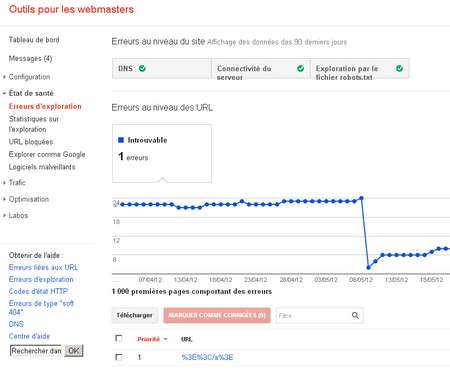Open Statistiques sur l'exploration
Viewport: 450px width, 382px height.
[34, 124]
